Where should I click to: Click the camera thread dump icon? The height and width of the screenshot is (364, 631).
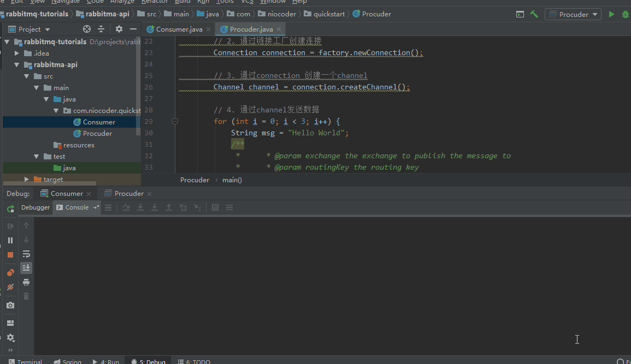point(10,305)
